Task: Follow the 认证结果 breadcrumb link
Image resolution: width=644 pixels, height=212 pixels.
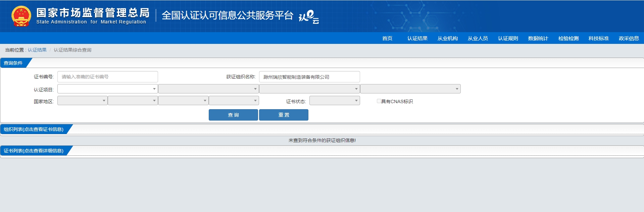Action: pyautogui.click(x=37, y=50)
